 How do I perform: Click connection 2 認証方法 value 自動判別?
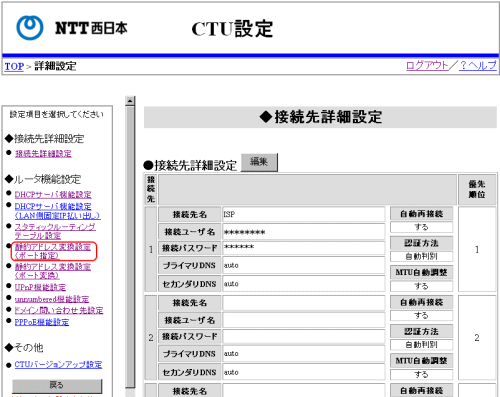pos(421,345)
